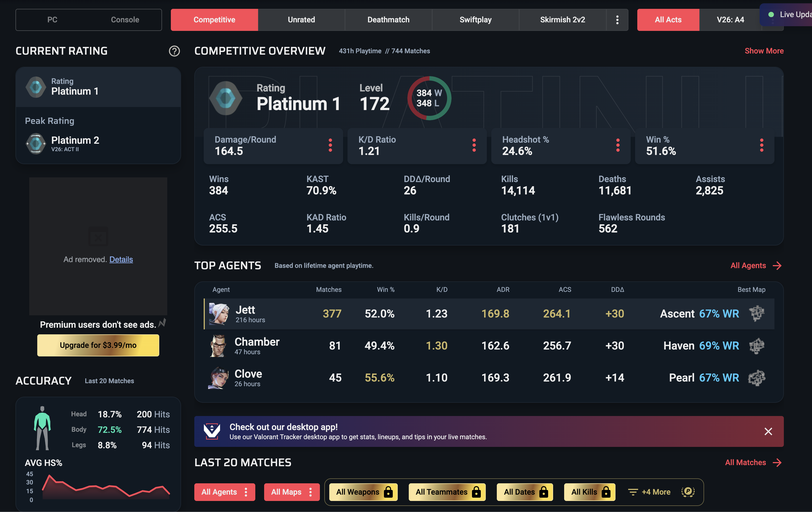The width and height of the screenshot is (812, 512).
Task: Click Chamber's 1.30 K/D value
Action: (x=437, y=346)
